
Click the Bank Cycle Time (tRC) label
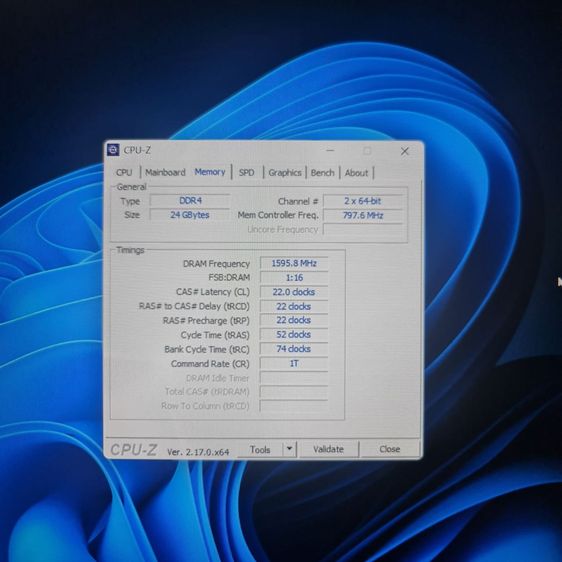coord(207,349)
